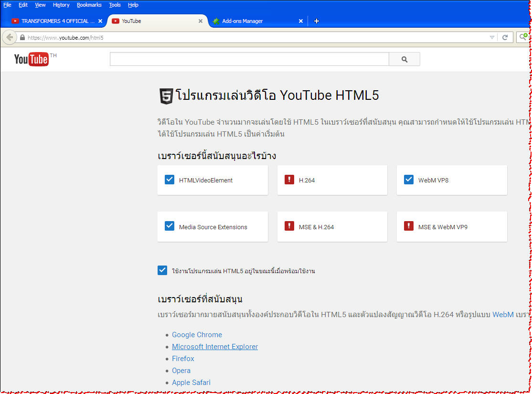This screenshot has height=394, width=532.
Task: Open the Opera link
Action: coord(181,371)
